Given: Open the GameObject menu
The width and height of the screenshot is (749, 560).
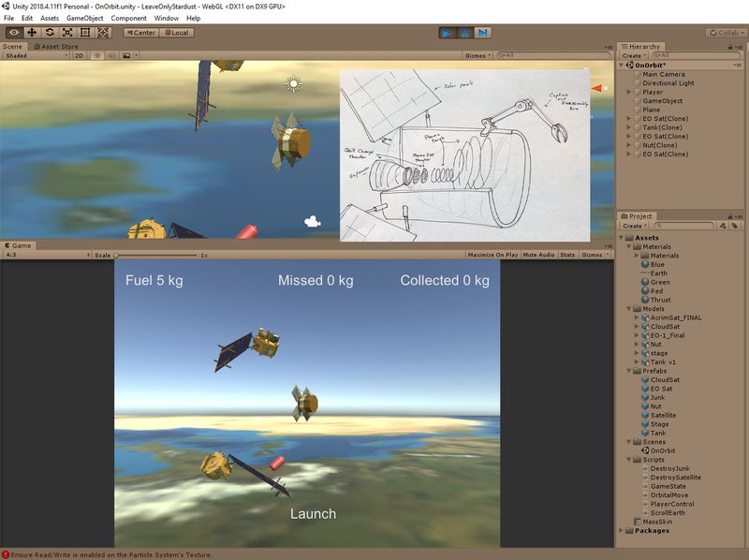Looking at the screenshot, I should [x=83, y=18].
